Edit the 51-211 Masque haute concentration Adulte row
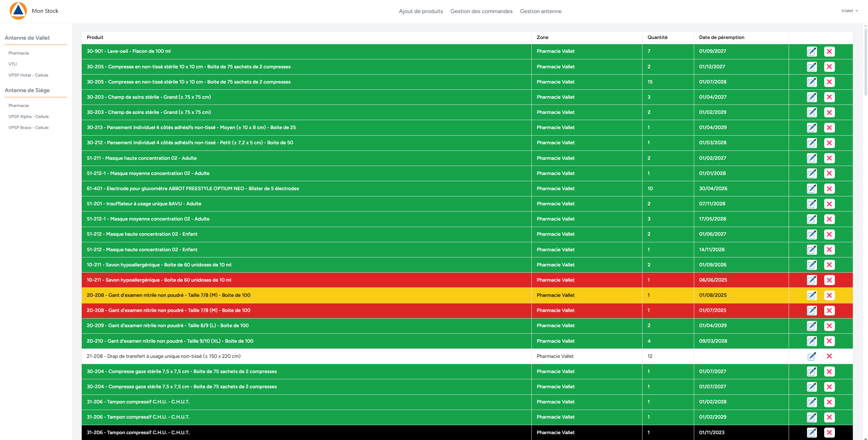Screen dimensions: 868x440 coord(812,158)
